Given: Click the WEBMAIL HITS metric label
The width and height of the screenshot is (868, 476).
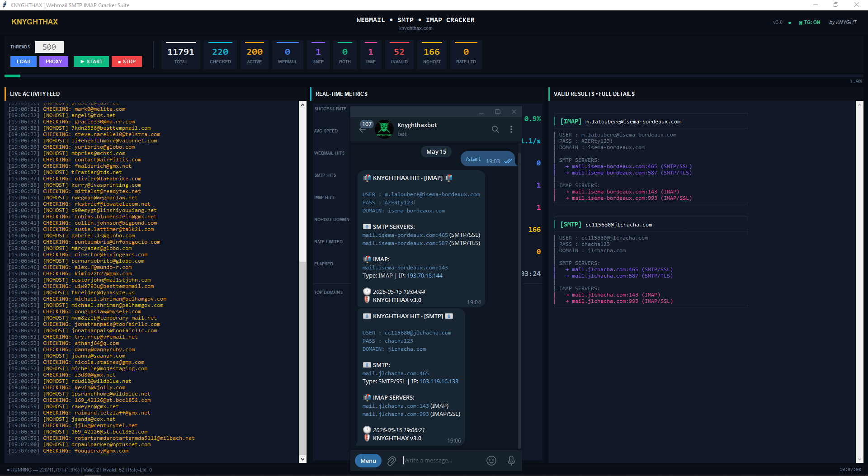Looking at the screenshot, I should [329, 153].
